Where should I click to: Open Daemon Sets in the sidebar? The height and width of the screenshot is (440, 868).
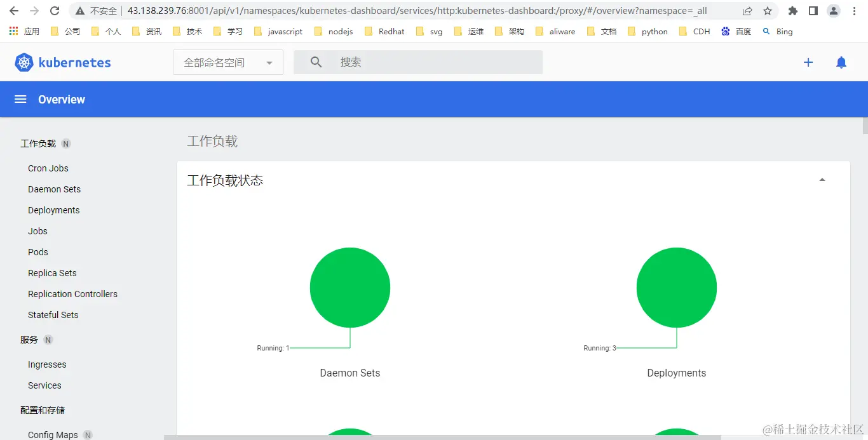tap(54, 189)
